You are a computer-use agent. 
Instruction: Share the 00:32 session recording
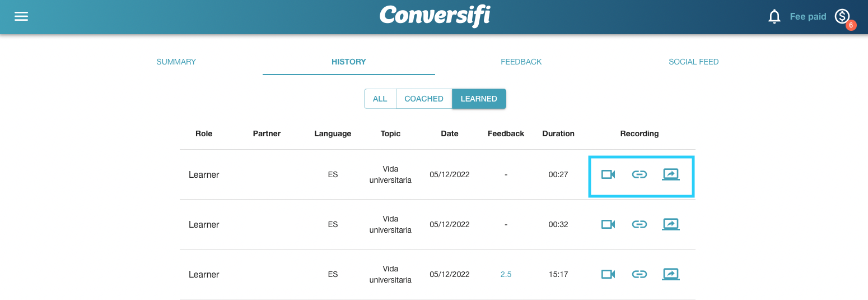click(x=670, y=224)
